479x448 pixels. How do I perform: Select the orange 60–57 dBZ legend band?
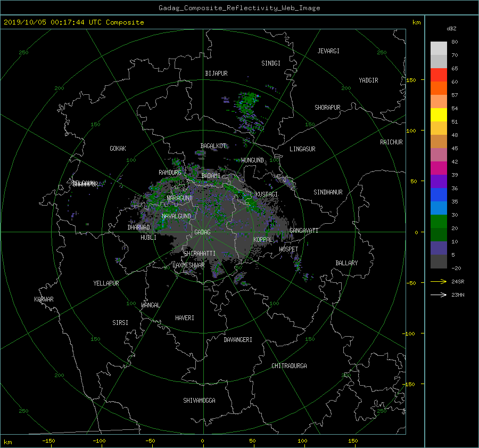tap(439, 88)
